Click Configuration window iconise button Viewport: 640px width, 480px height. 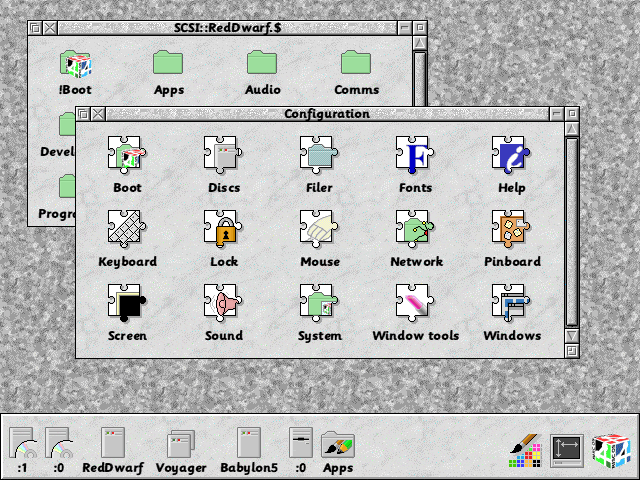point(557,114)
